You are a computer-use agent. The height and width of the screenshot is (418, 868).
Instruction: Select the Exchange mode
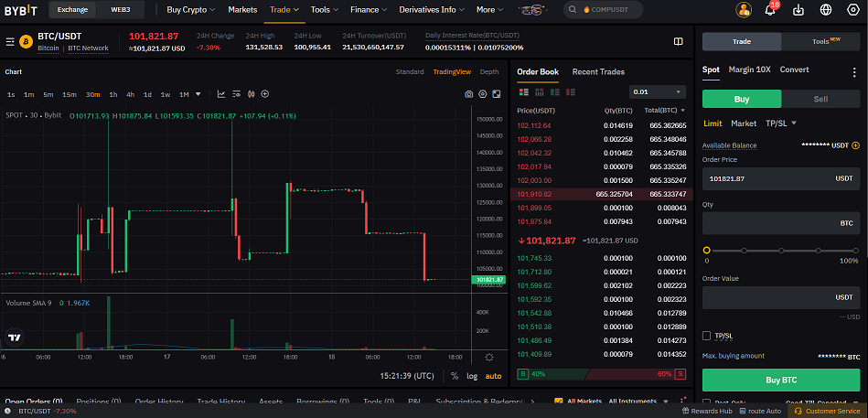click(x=72, y=9)
